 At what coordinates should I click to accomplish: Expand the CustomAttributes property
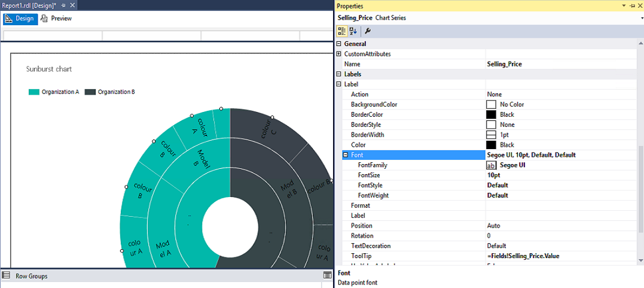(339, 54)
